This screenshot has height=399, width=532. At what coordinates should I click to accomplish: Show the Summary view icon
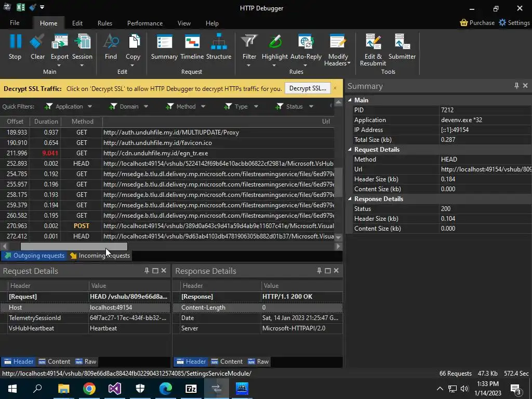pyautogui.click(x=164, y=42)
